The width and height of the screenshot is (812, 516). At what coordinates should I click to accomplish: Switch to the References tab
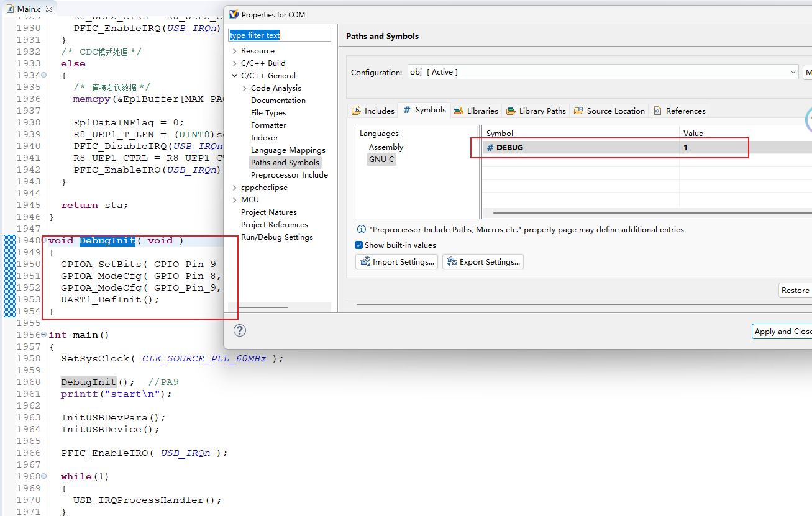[x=679, y=111]
